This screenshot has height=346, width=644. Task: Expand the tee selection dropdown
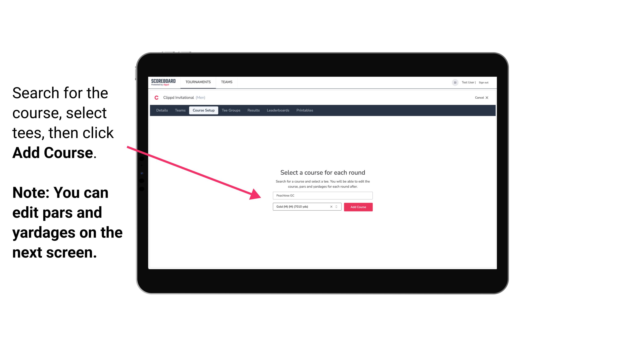click(x=337, y=207)
